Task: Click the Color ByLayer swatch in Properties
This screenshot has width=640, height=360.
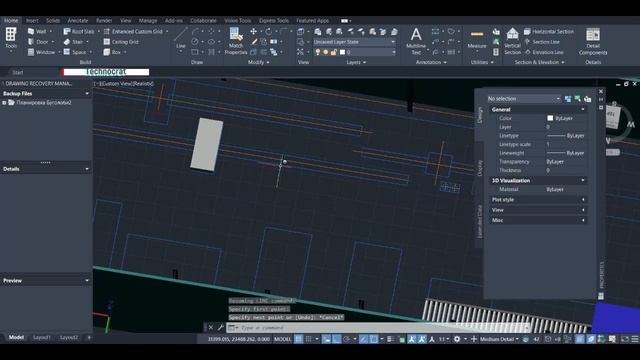Action: [x=550, y=118]
